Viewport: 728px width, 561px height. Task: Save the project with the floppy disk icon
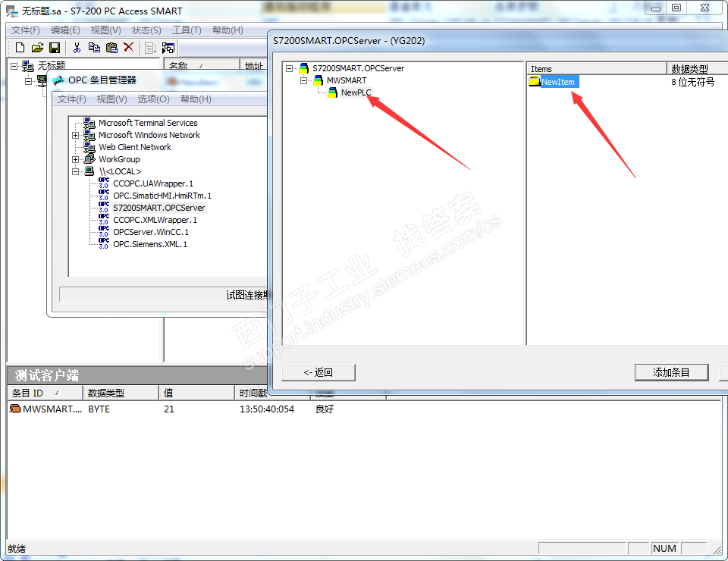point(55,47)
